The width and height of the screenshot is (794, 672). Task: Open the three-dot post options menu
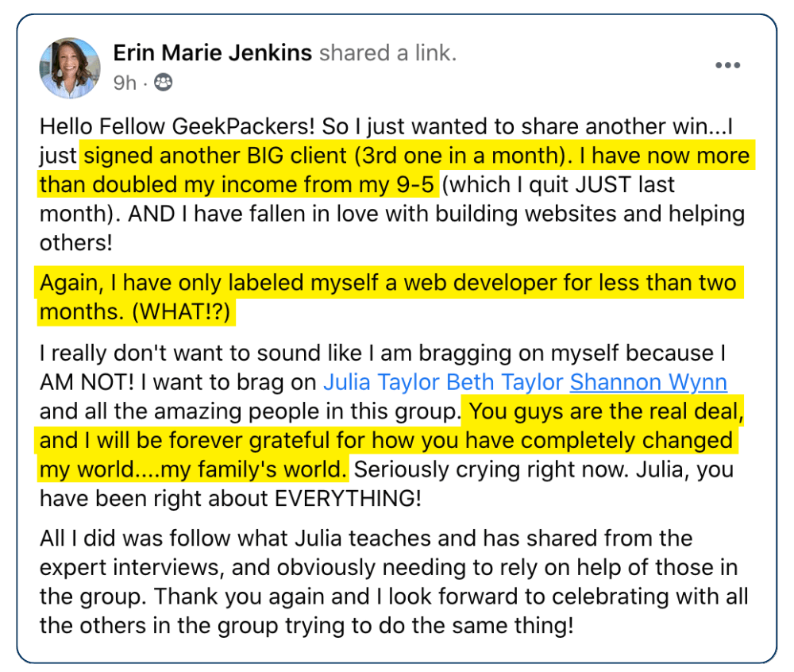(x=727, y=65)
